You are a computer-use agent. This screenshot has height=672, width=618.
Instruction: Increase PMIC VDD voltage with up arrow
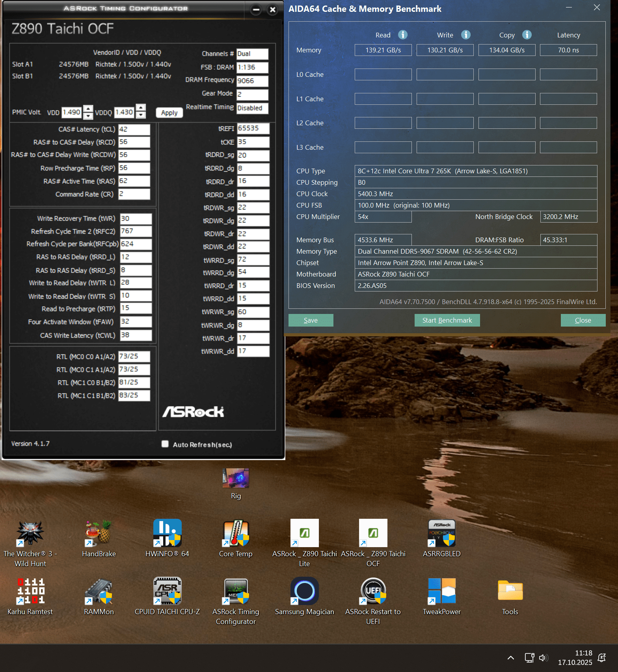pyautogui.click(x=88, y=109)
